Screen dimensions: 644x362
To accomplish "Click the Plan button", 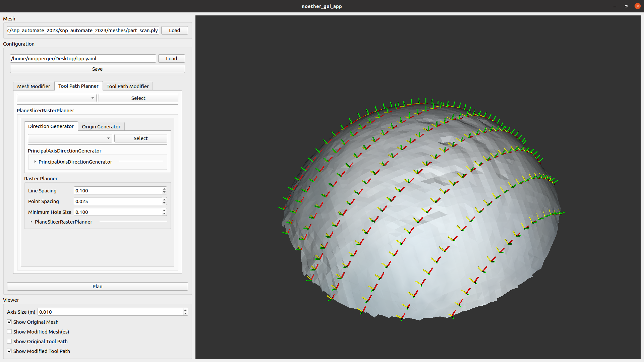I will 97,287.
